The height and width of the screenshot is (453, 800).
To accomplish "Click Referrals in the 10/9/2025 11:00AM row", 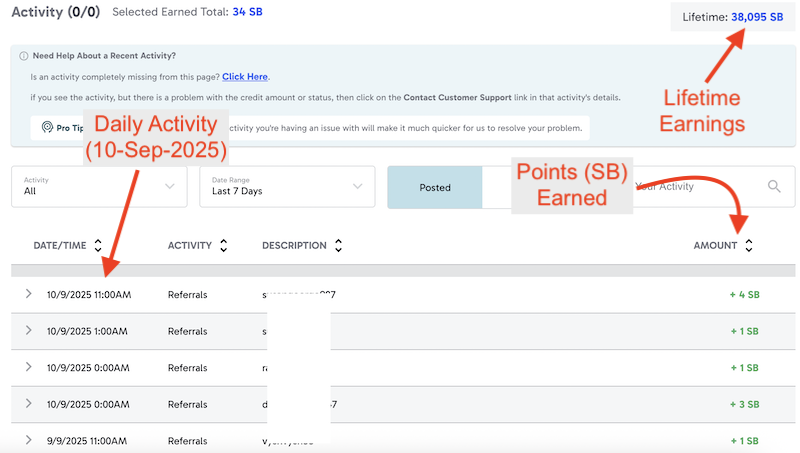I will [x=188, y=295].
